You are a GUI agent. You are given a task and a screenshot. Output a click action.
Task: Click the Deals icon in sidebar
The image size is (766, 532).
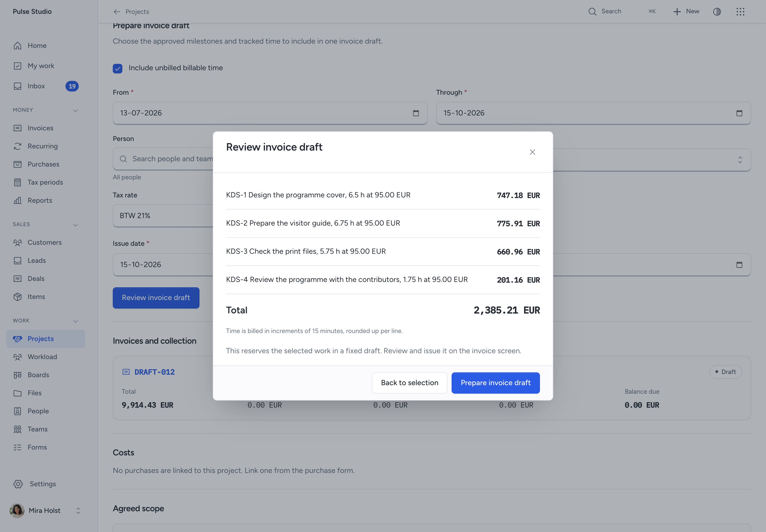pos(17,279)
